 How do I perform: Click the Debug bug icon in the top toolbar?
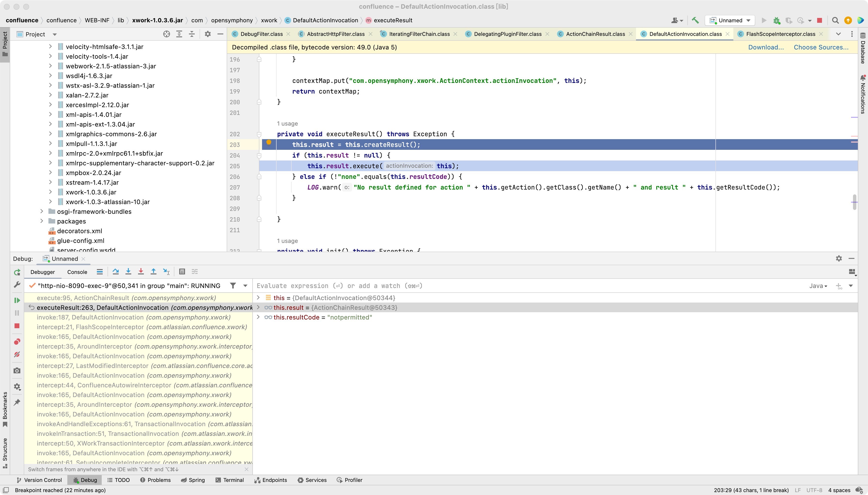point(777,20)
